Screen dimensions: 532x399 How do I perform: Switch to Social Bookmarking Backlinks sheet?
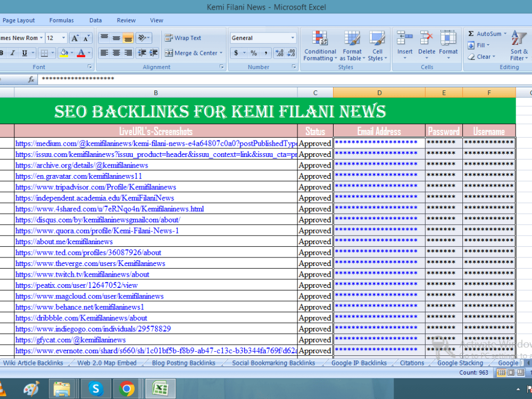(273, 363)
